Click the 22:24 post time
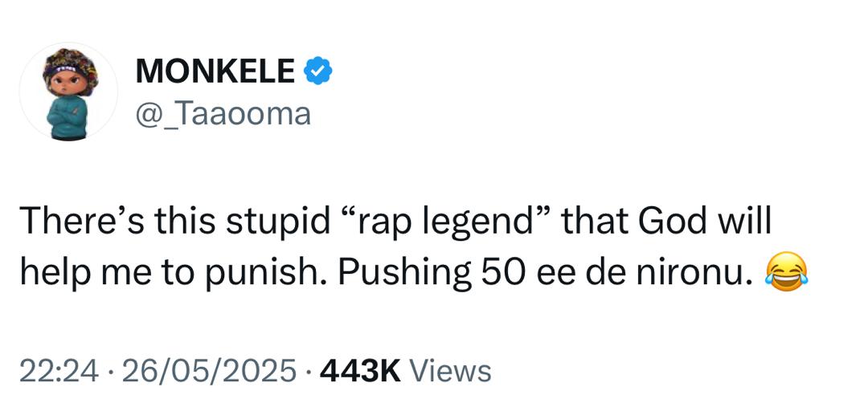Screen dimensions: 868x399 [x=59, y=371]
